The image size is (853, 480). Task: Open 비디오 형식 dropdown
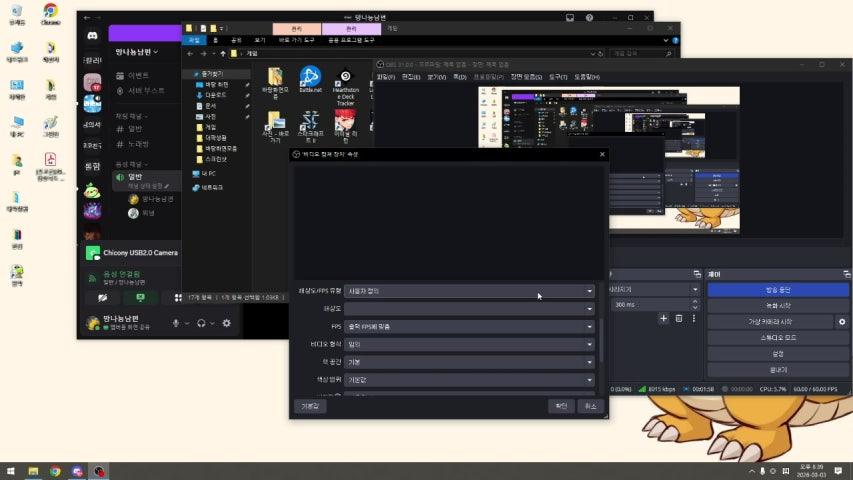pos(469,344)
